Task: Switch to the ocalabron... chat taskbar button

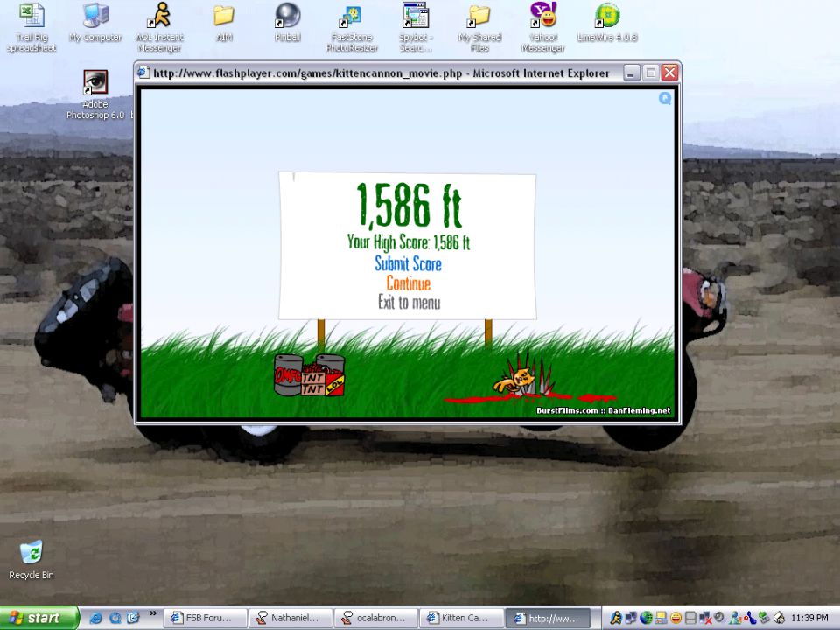Action: click(x=376, y=618)
